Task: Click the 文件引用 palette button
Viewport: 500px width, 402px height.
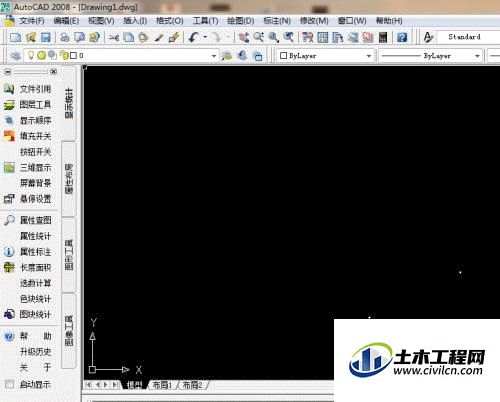Action: [x=28, y=89]
